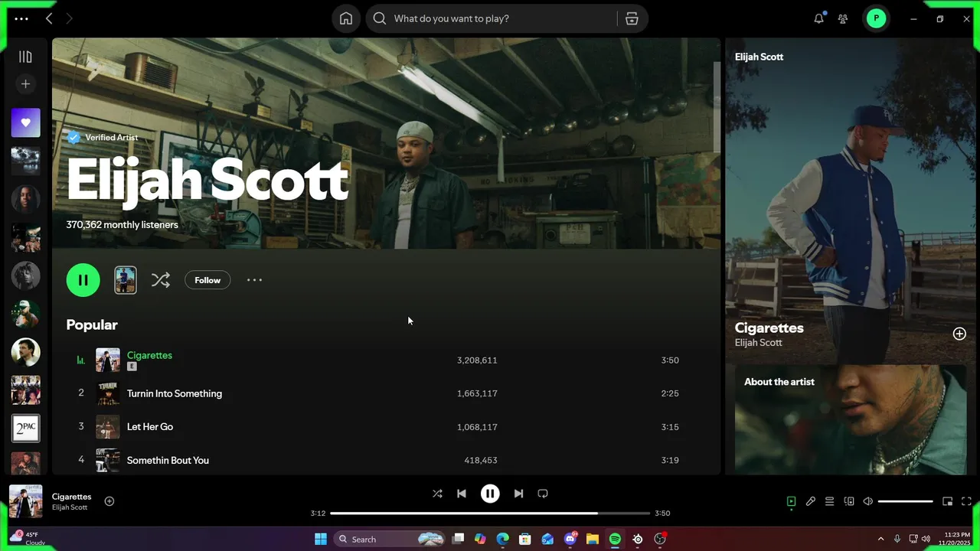
Task: Open the Friend Activity icon
Action: click(x=843, y=18)
